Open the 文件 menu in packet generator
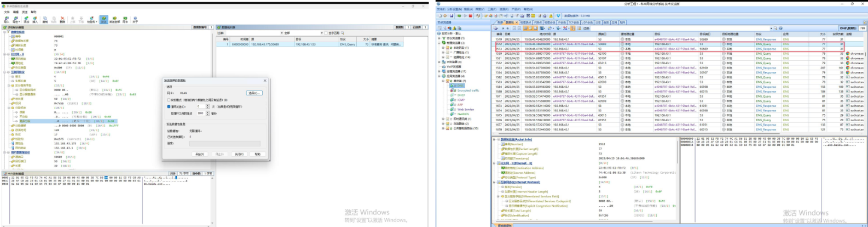The image size is (868, 227). (x=6, y=12)
